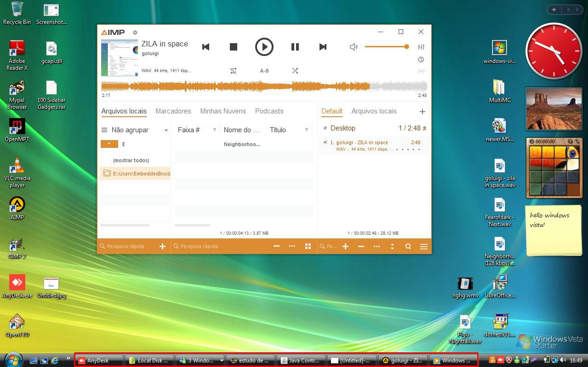Image resolution: width=588 pixels, height=367 pixels.
Task: Uncheck the goluigi - ZILA in space track
Action: pyautogui.click(x=325, y=142)
